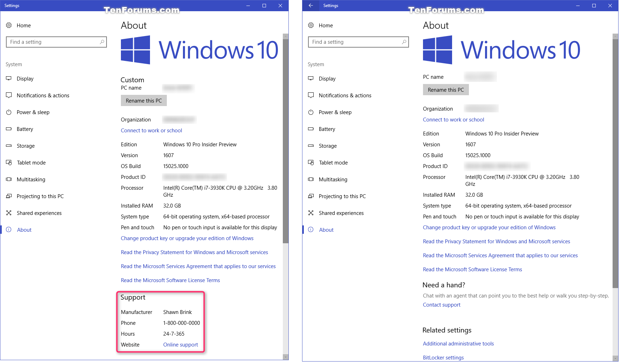Click search magnifier icon in right window
Image resolution: width=621 pixels, height=364 pixels.
404,42
